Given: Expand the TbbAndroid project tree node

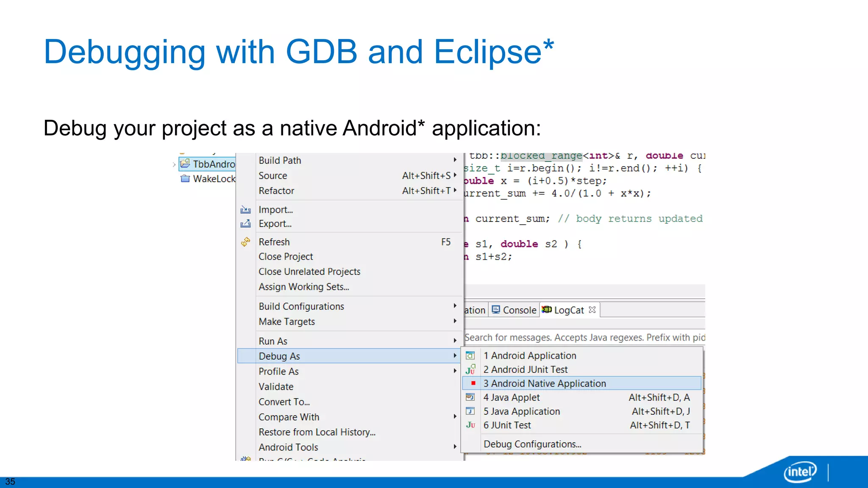Looking at the screenshot, I should (174, 164).
